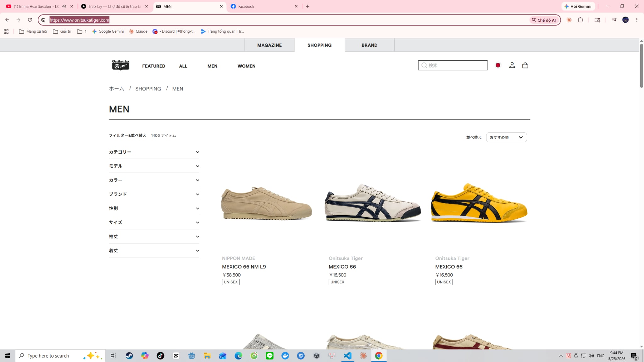The width and height of the screenshot is (644, 362).
Task: Click the Chế độ AI button
Action: (544, 20)
